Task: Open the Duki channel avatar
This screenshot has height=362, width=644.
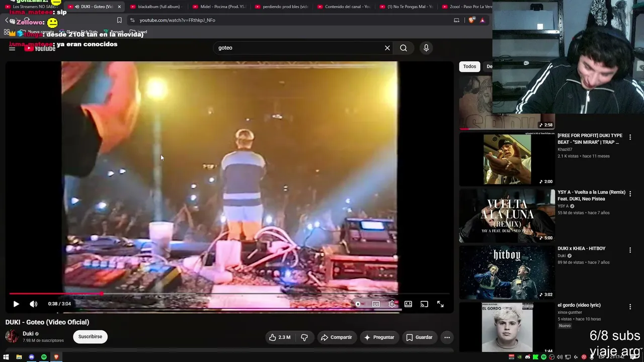Action: point(12,336)
